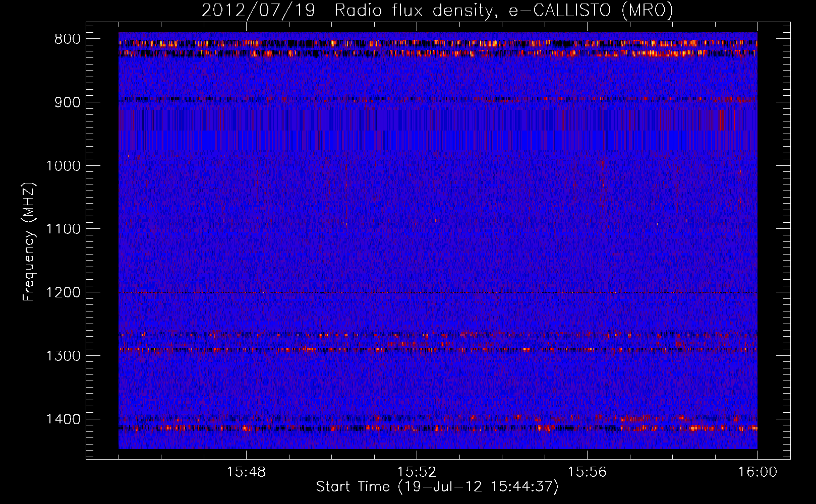Click the plot title '2012/07/19 Radio flux density, e-CALLISTO (MRO)'
Viewport: 816px width, 504px height.
(x=437, y=11)
